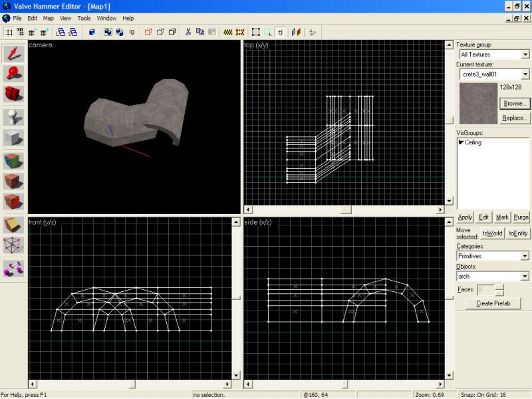Expand the Objects dropdown showing arch
This screenshot has height=399, width=532.
[525, 276]
